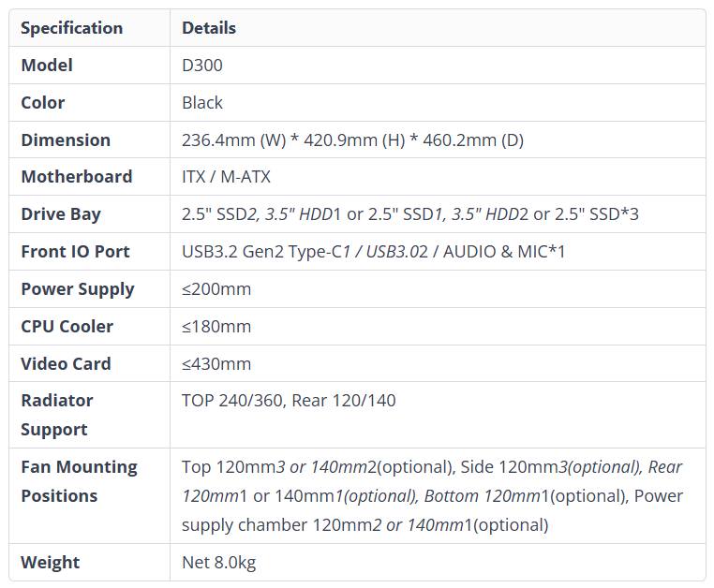The image size is (714, 588).
Task: Click the Fan Mounting Positions label
Action: (x=79, y=481)
